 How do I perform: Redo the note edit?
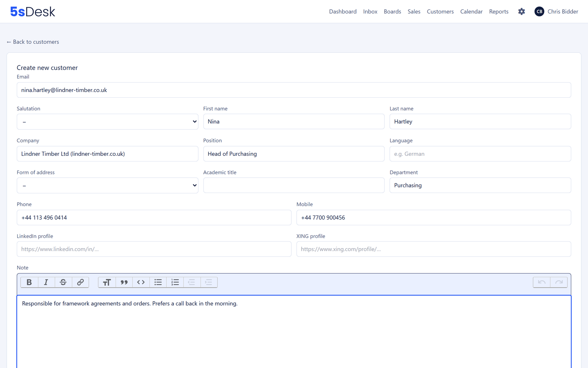click(559, 282)
